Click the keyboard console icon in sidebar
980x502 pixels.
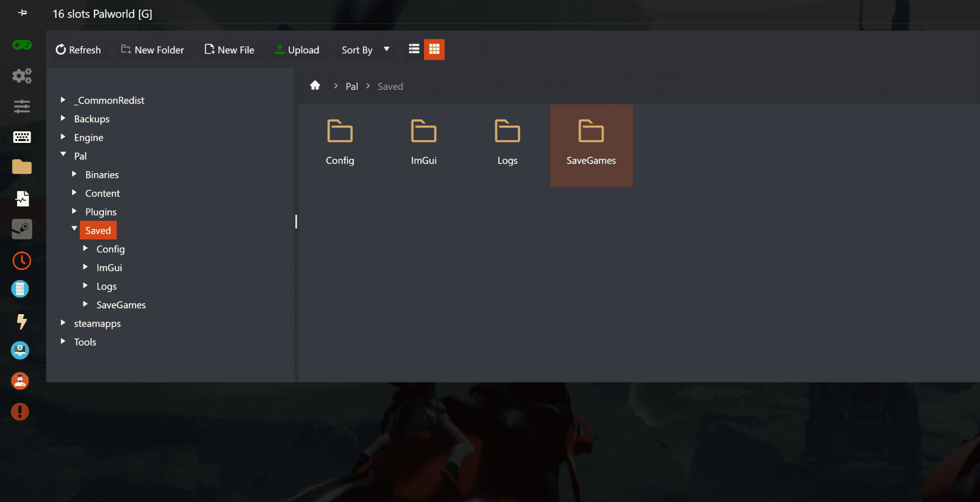tap(22, 137)
